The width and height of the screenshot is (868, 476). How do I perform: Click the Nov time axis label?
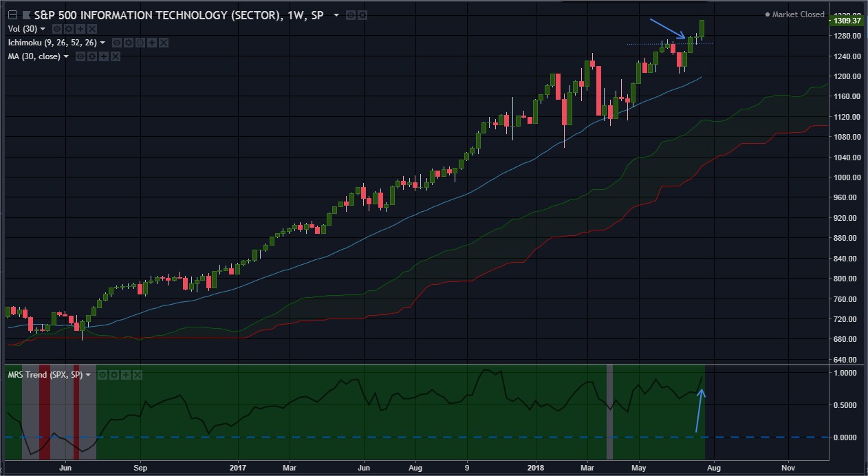click(788, 466)
